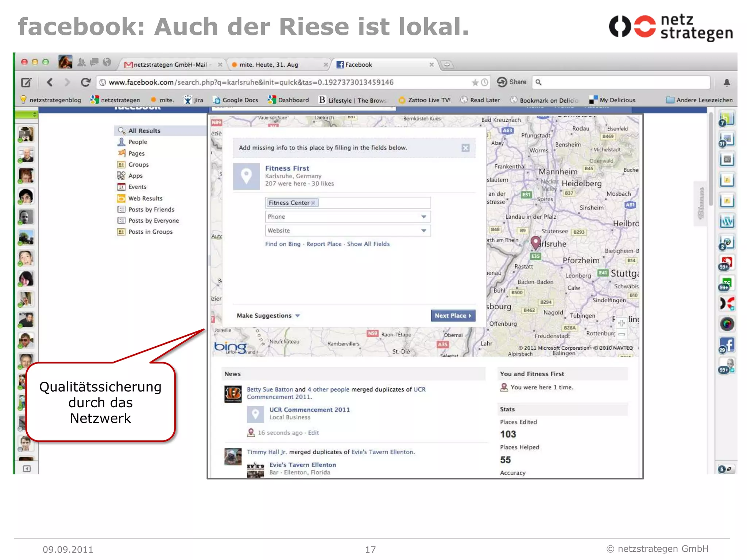Expand the Phone field dropdown arrow
The height and width of the screenshot is (560, 747).
423,217
